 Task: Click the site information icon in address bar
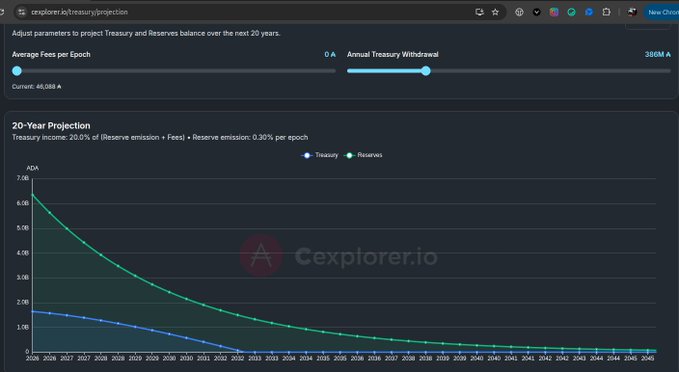point(22,12)
